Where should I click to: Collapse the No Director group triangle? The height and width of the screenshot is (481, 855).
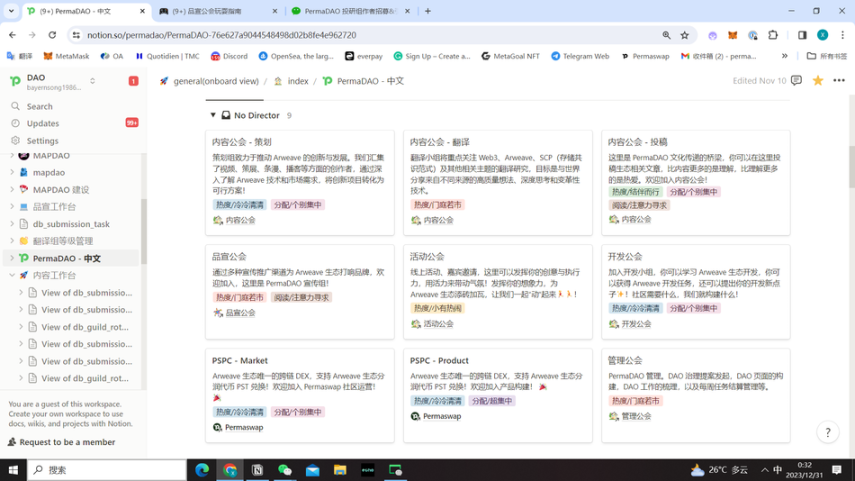click(x=213, y=116)
